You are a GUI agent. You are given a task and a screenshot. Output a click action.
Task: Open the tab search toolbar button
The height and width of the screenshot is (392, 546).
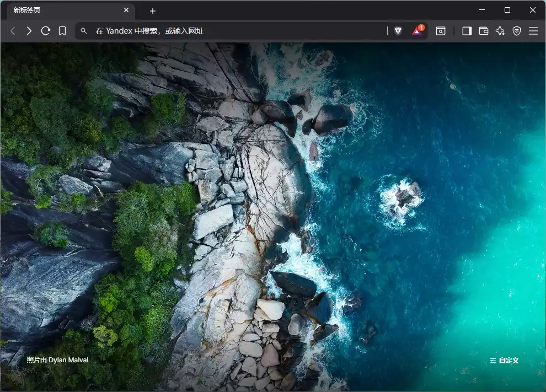click(x=441, y=31)
